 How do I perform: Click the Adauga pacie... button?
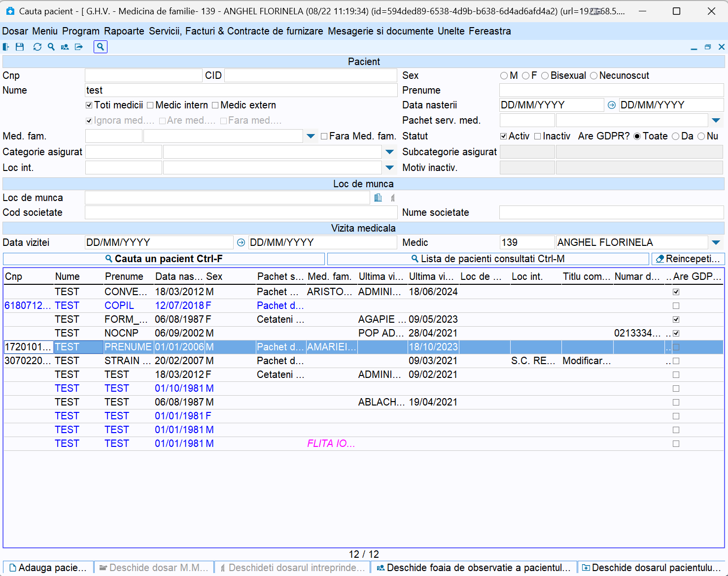[x=48, y=568]
